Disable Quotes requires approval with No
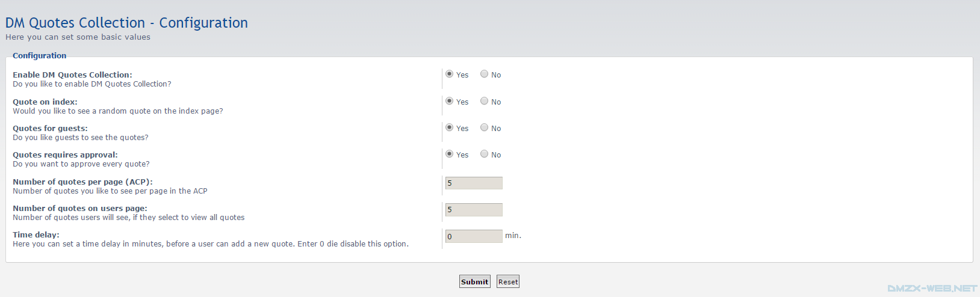The image size is (980, 297). coord(484,154)
